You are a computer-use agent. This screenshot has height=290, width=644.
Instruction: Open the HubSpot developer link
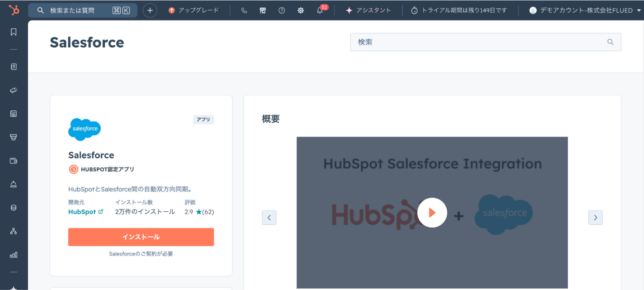tap(82, 212)
